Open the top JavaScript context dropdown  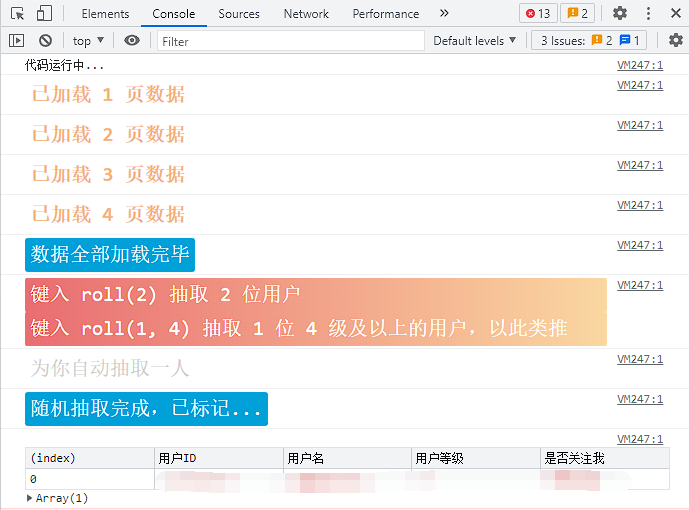88,41
